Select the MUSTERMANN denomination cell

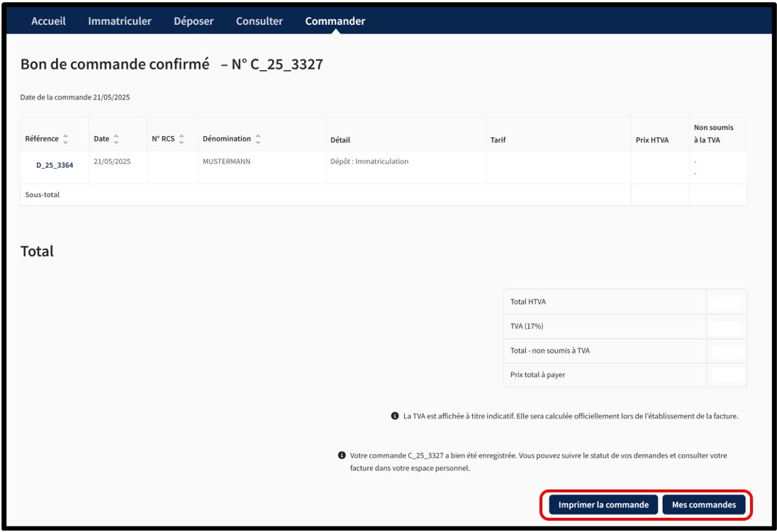tap(227, 162)
